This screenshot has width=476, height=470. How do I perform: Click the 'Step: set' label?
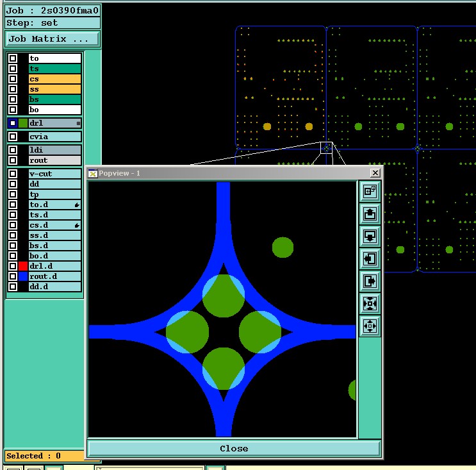(x=53, y=23)
